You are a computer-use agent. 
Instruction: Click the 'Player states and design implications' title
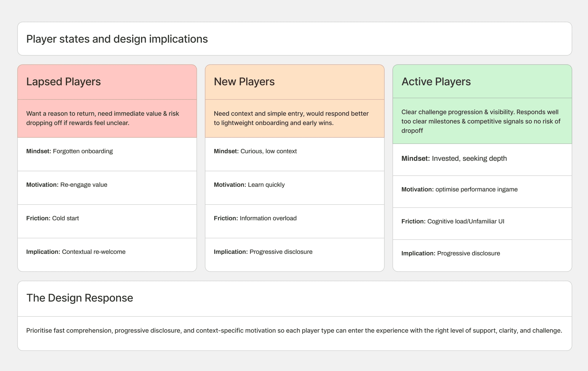(117, 39)
